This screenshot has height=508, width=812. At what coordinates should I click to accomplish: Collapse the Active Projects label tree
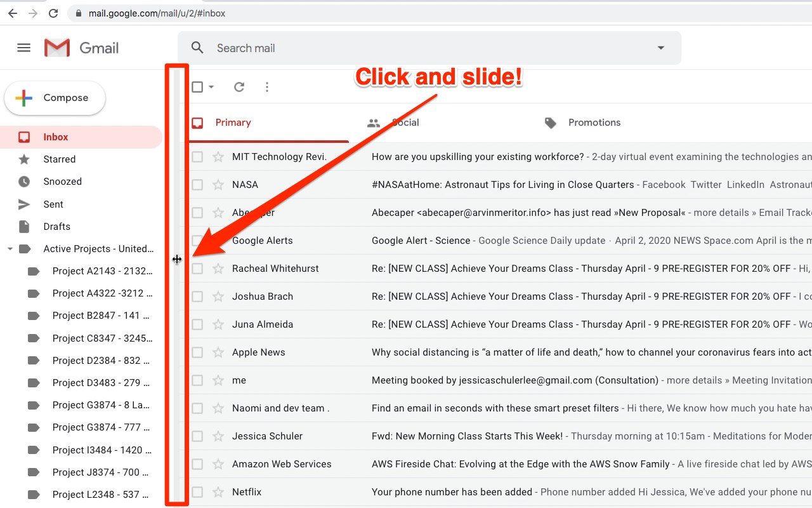click(10, 249)
